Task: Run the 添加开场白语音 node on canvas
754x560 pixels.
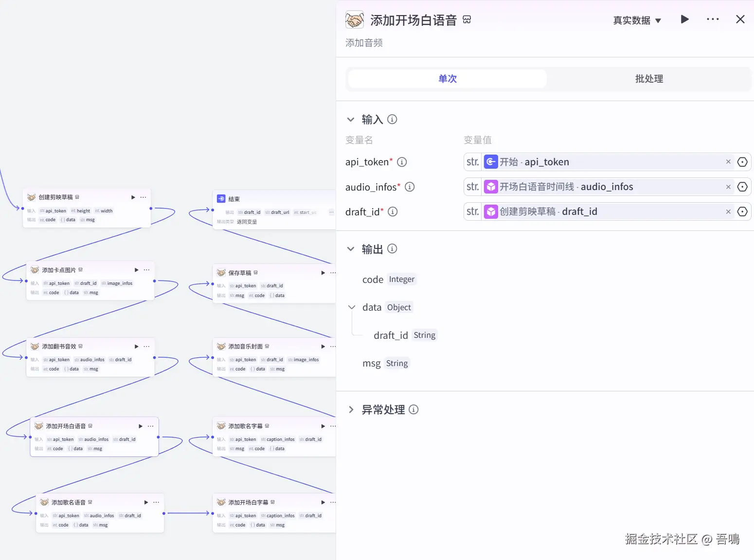Action: pyautogui.click(x=140, y=426)
